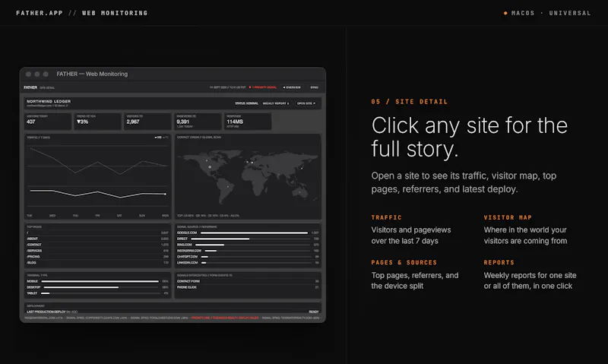This screenshot has width=608, height=364.
Task: Click the Northwind Ledger site title
Action: point(49,102)
